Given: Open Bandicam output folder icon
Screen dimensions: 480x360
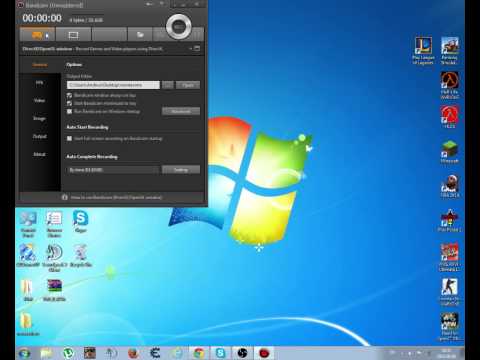Looking at the screenshot, I should [140, 35].
